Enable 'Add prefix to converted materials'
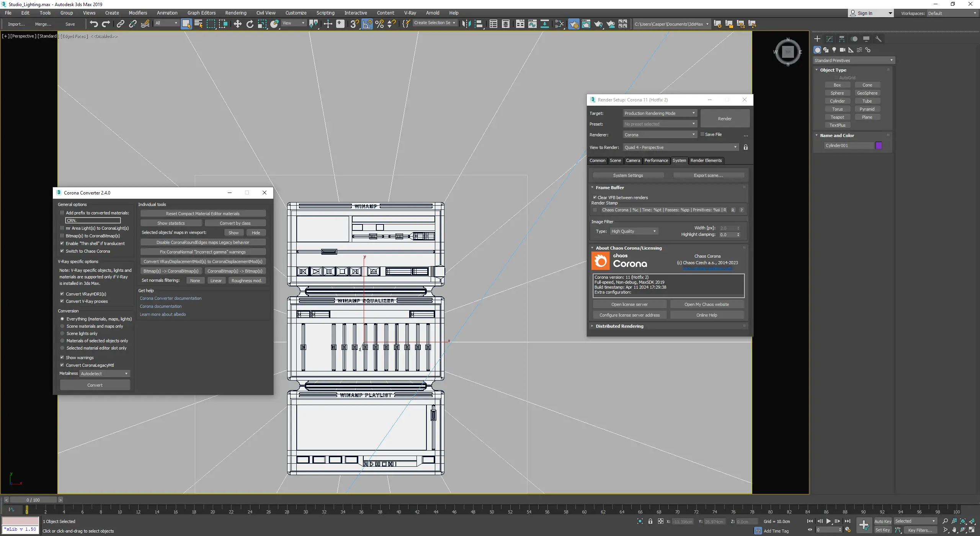This screenshot has width=980, height=536. pyautogui.click(x=62, y=213)
